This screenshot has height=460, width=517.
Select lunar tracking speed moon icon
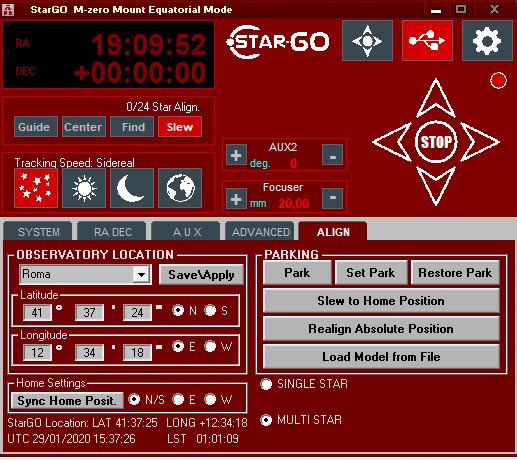(x=132, y=188)
